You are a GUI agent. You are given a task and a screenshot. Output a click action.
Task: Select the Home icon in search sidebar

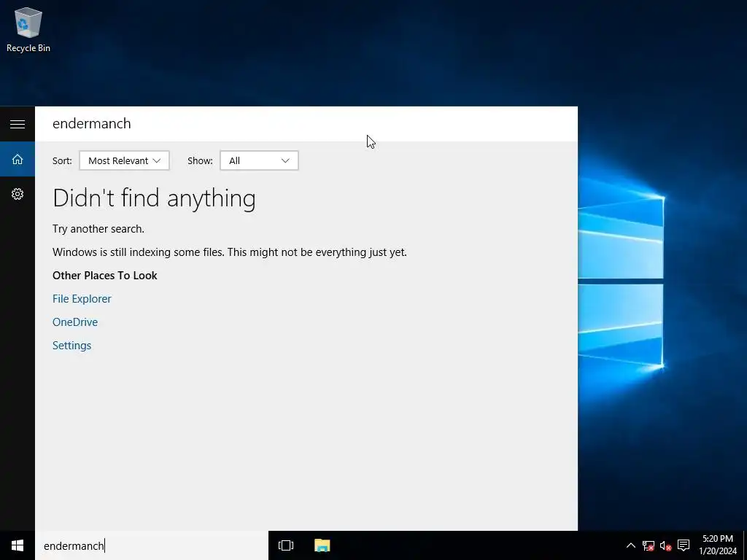[18, 159]
